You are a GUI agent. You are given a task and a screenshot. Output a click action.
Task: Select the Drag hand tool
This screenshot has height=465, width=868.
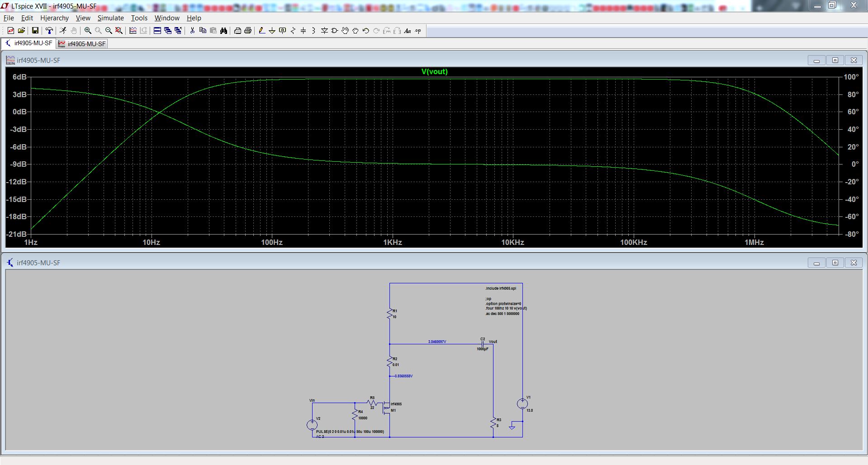pos(356,31)
